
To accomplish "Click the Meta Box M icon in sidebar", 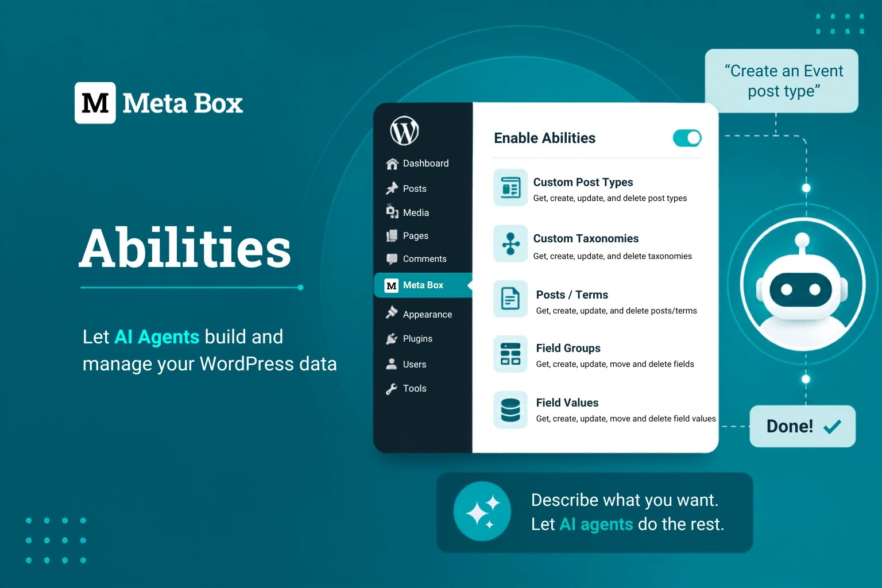I will click(x=392, y=285).
